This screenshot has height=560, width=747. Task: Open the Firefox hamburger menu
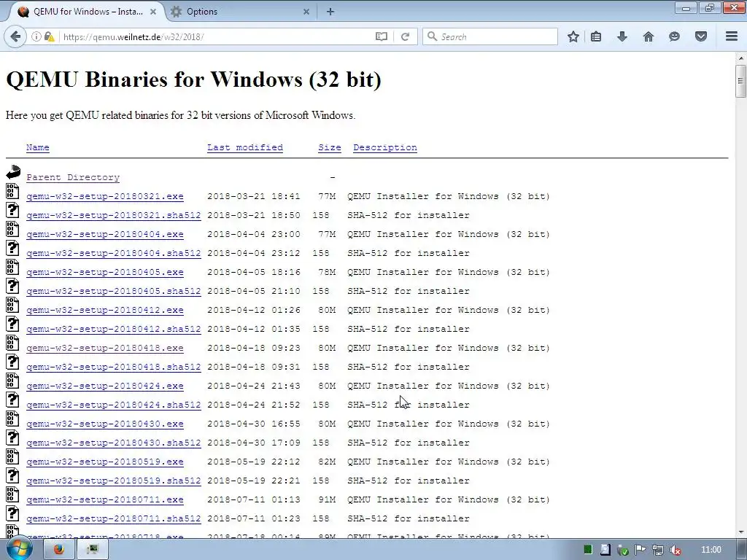(732, 36)
